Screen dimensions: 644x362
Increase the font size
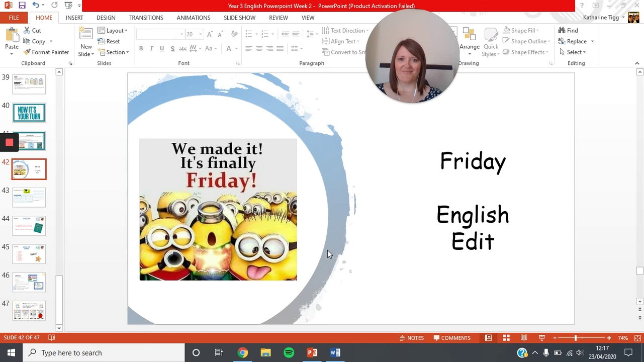pyautogui.click(x=209, y=34)
